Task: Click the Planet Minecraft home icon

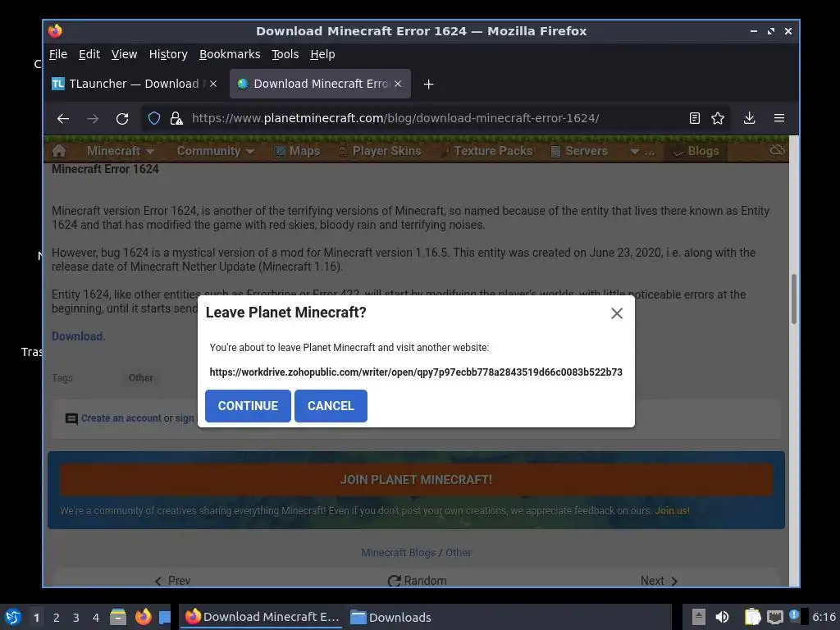Action: click(x=59, y=151)
